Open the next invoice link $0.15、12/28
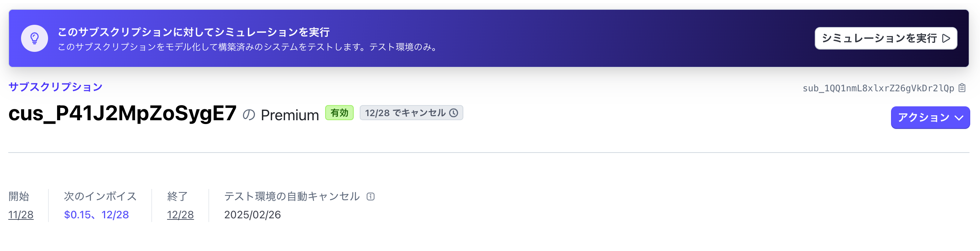 point(96,215)
